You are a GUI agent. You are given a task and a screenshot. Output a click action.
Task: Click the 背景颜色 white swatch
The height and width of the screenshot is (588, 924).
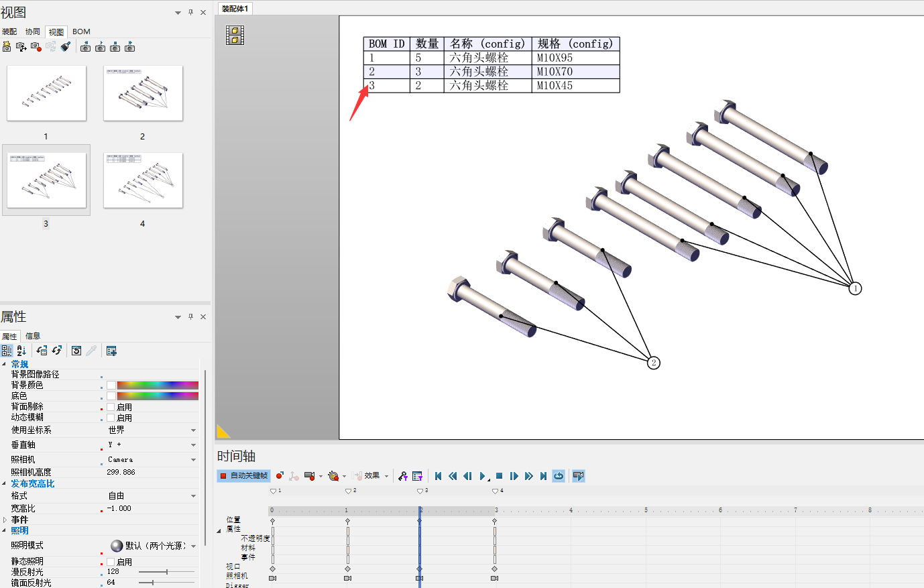coord(111,385)
